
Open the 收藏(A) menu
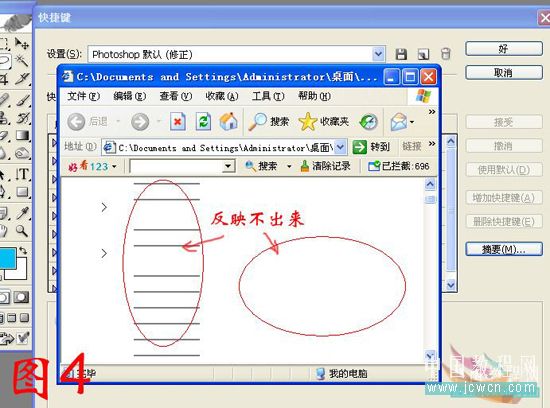[222, 96]
